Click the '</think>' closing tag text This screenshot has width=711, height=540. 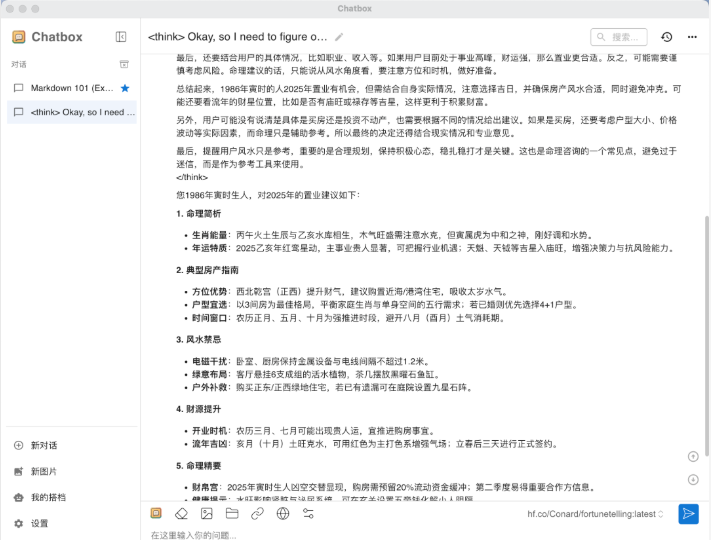192,177
